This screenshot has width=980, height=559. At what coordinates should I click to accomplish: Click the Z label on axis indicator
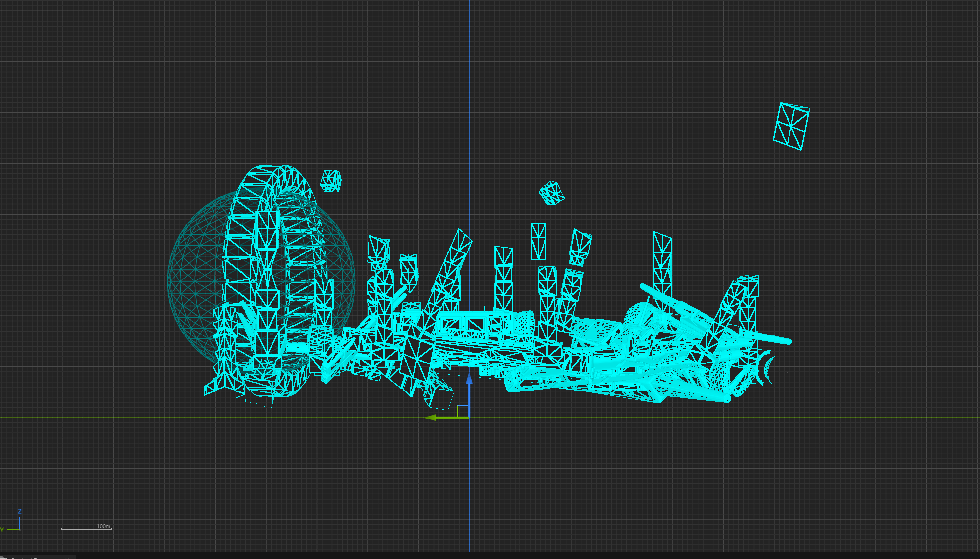[x=20, y=511]
